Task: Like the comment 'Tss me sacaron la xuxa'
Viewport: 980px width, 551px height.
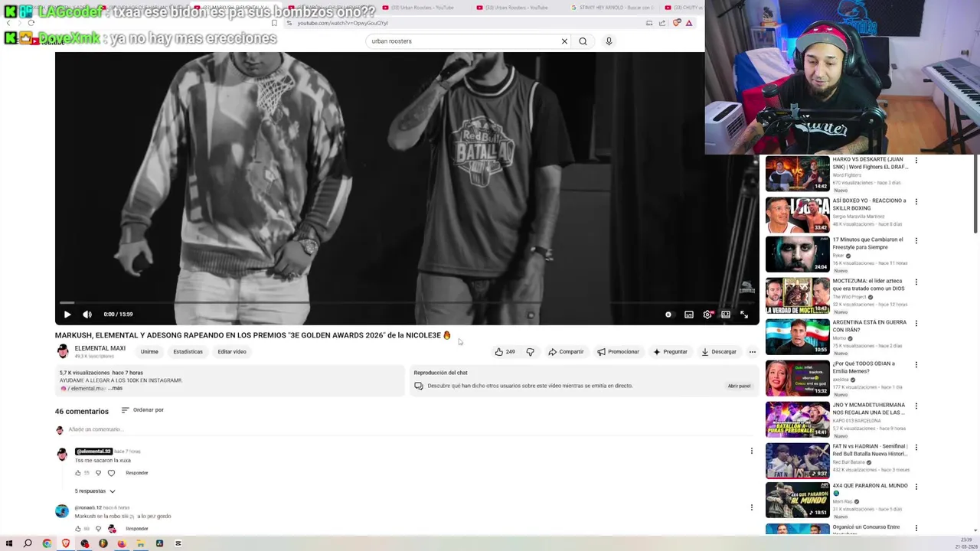Action: [78, 473]
